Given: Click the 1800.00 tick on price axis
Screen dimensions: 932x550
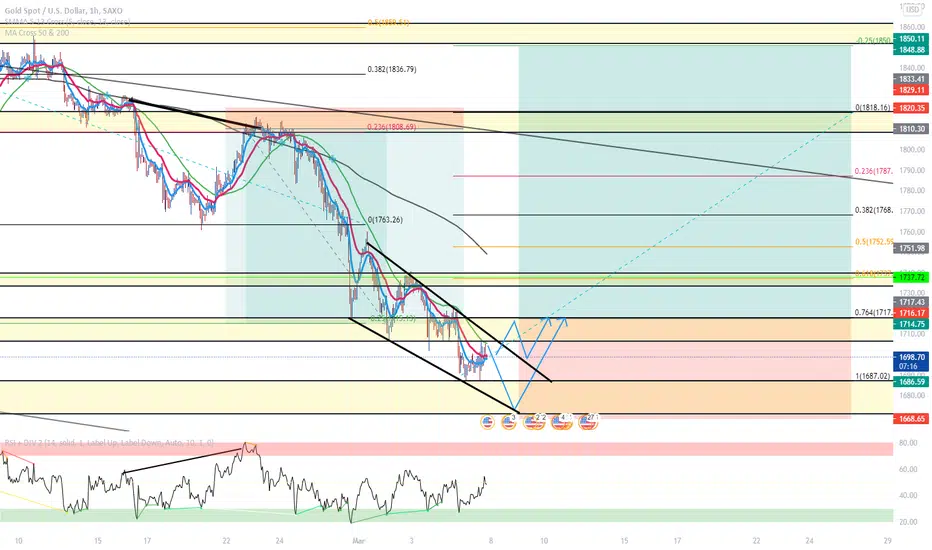Looking at the screenshot, I should (911, 150).
